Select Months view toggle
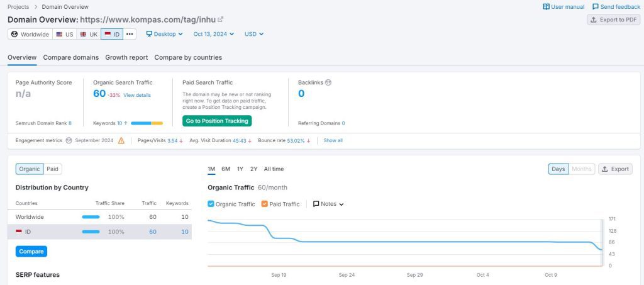The height and width of the screenshot is (285, 644). coord(582,169)
